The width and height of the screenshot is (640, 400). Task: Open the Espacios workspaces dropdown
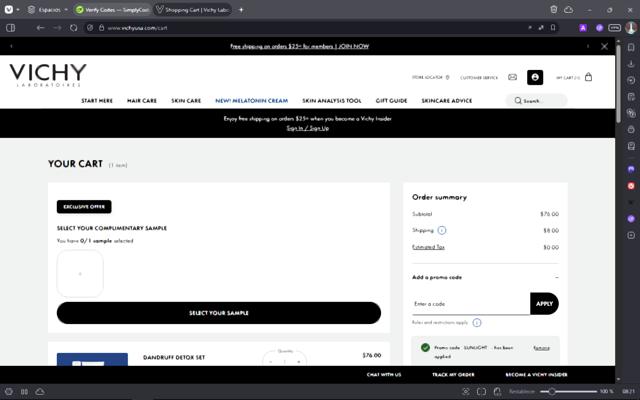[47, 9]
